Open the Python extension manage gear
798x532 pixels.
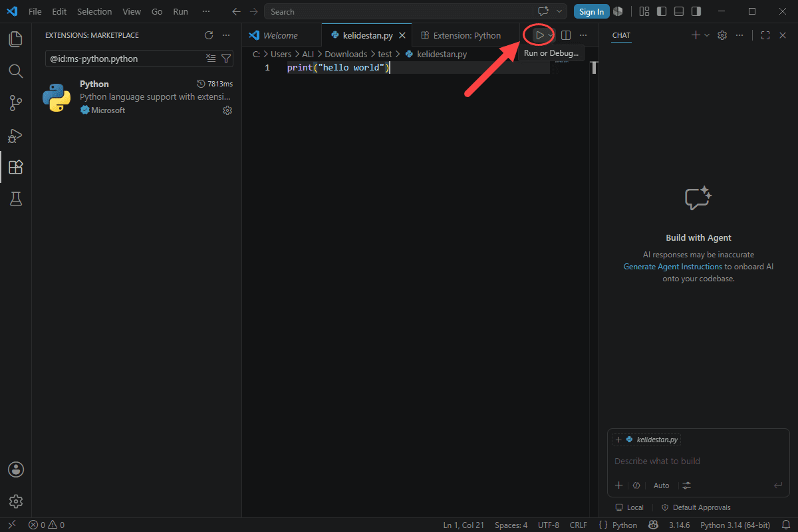point(227,110)
